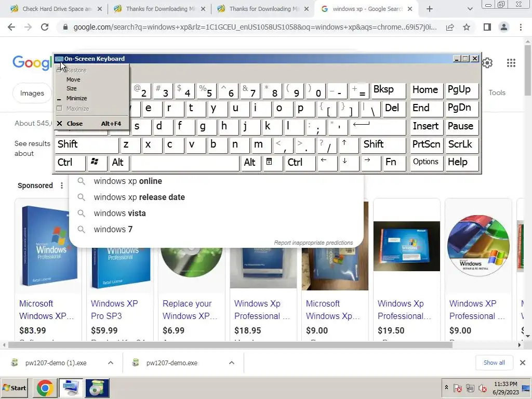Click the vertical page scrollbar

tap(528, 70)
